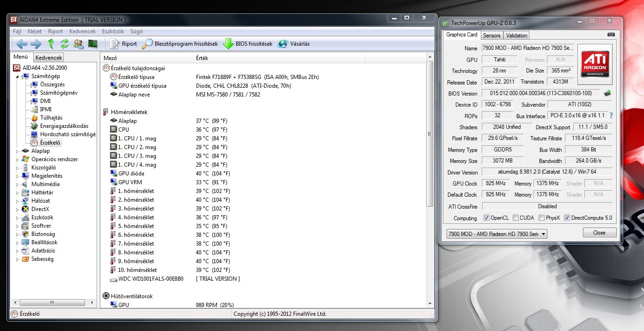Toggle the DirectCompute 5.0 checkbox

click(x=567, y=218)
